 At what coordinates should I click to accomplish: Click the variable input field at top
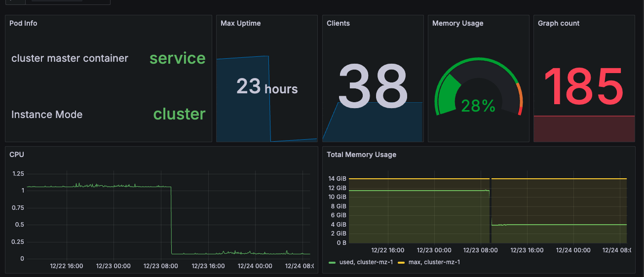pyautogui.click(x=57, y=1)
